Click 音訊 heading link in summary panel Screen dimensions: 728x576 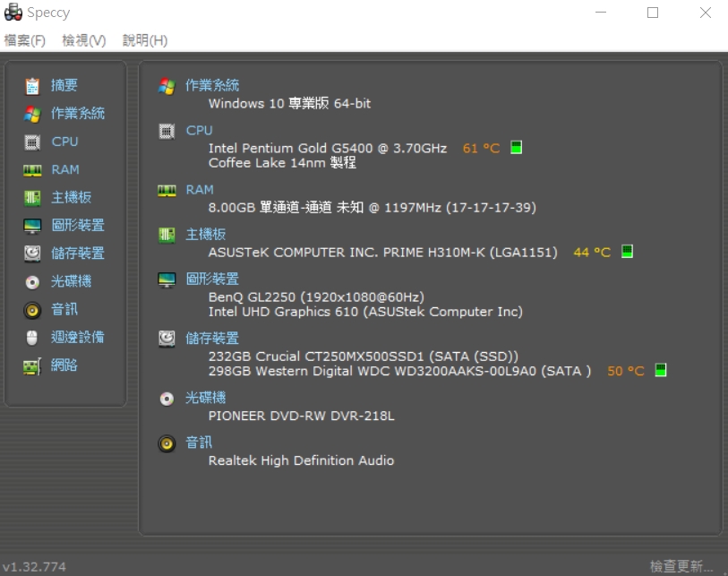[x=199, y=443]
